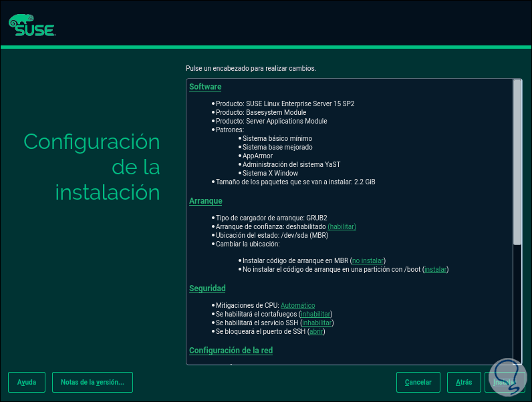Image resolution: width=532 pixels, height=402 pixels.
Task: Click the SUSE chameleon logo
Action: 32,25
